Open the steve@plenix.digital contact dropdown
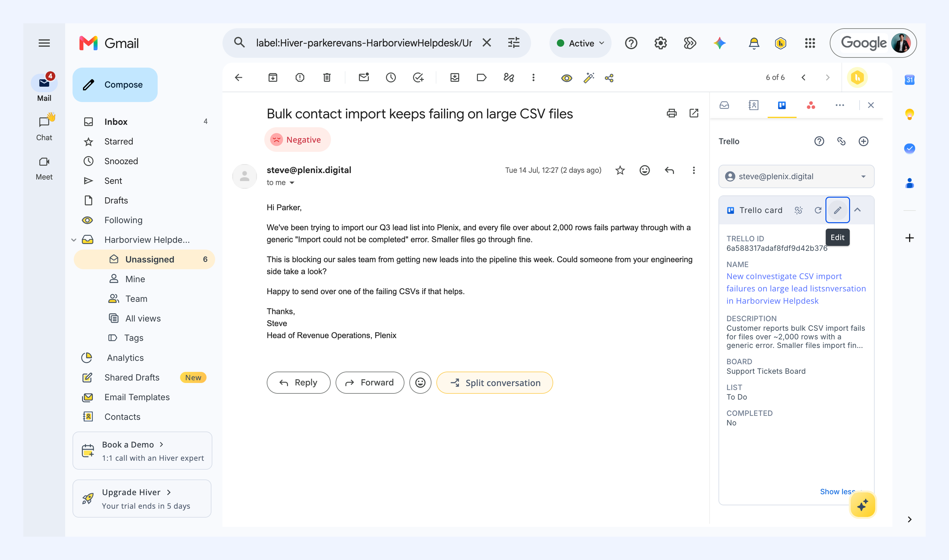Screen dimensions: 949x560 tap(796, 177)
